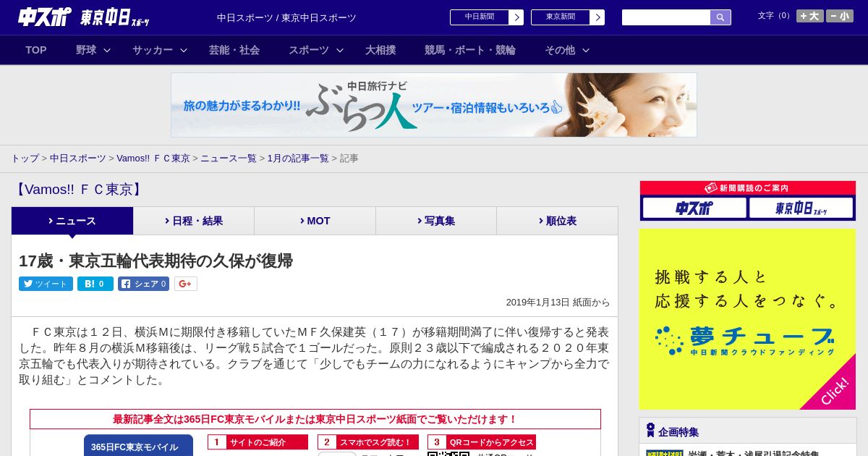Go to 1月の記事一覧 breadcrumb link
The height and width of the screenshot is (456, 868).
click(x=298, y=159)
